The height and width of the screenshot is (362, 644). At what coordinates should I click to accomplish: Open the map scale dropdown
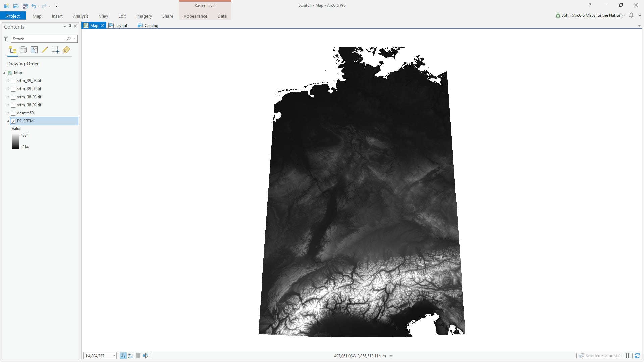(x=114, y=356)
